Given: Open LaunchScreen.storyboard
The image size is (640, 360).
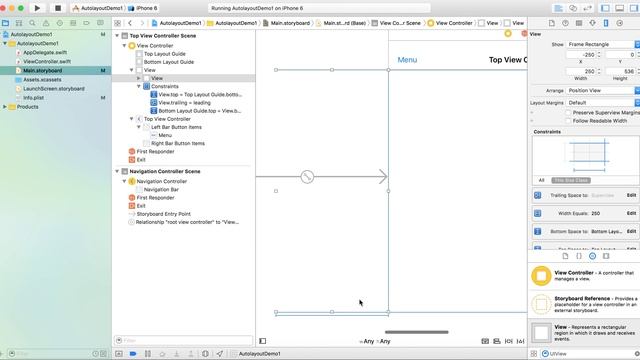Looking at the screenshot, I should (54, 89).
